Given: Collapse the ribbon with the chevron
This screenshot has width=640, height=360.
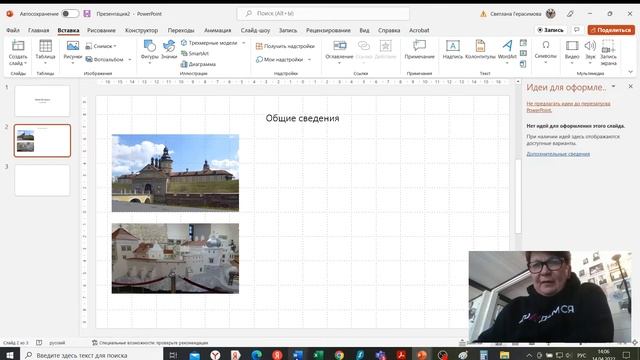Looking at the screenshot, I should point(630,72).
